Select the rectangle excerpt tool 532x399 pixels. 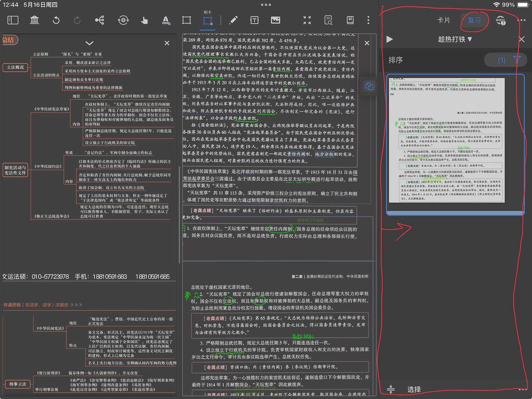coord(187,20)
